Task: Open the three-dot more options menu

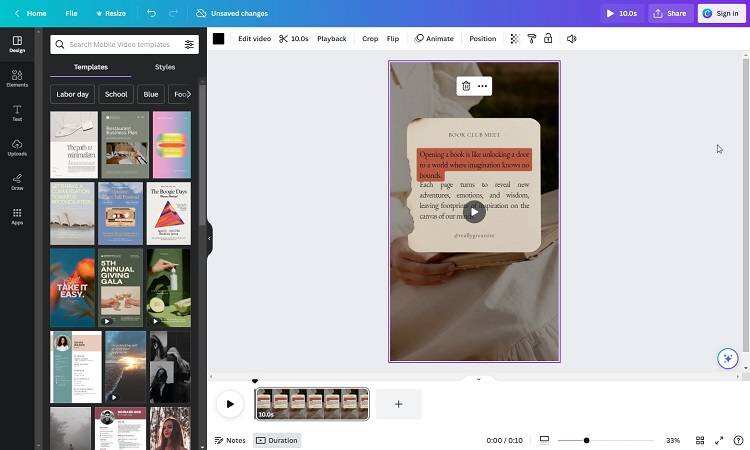Action: (482, 86)
